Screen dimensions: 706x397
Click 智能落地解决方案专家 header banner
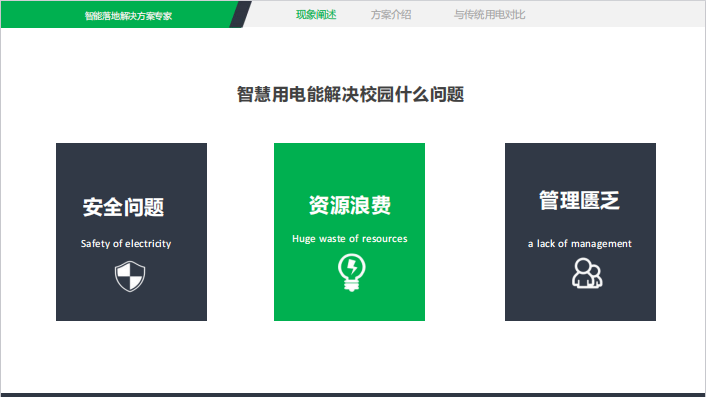[x=128, y=16]
